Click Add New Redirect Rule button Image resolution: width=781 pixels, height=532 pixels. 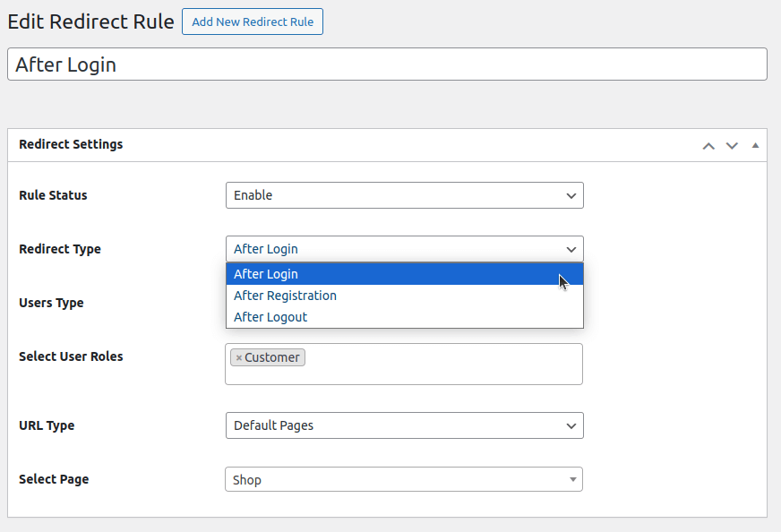pos(253,21)
